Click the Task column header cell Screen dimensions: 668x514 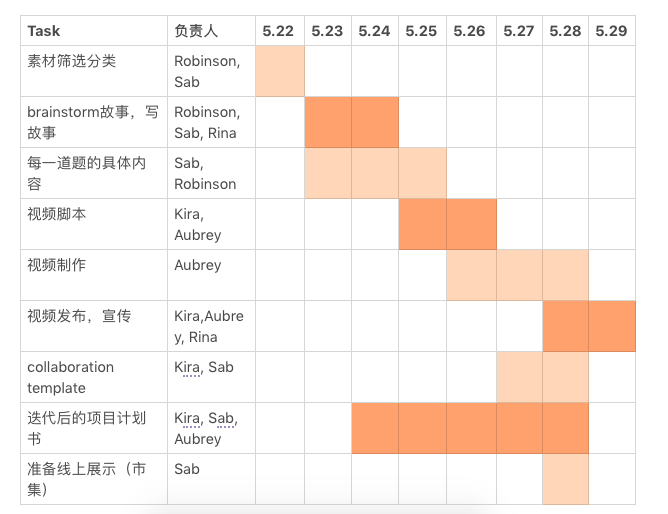coord(94,31)
